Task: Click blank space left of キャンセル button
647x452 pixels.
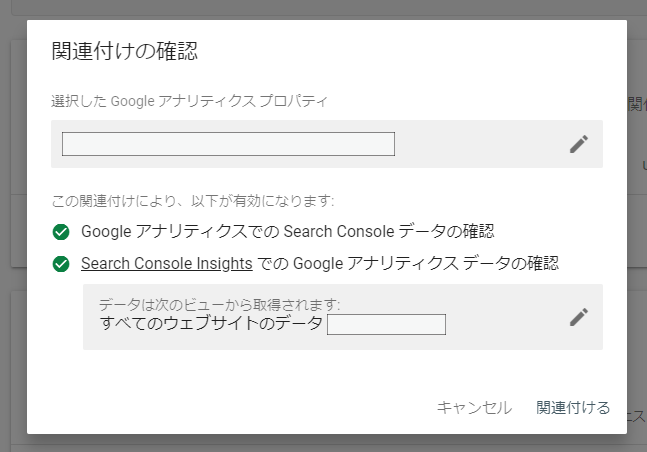Action: (x=231, y=407)
